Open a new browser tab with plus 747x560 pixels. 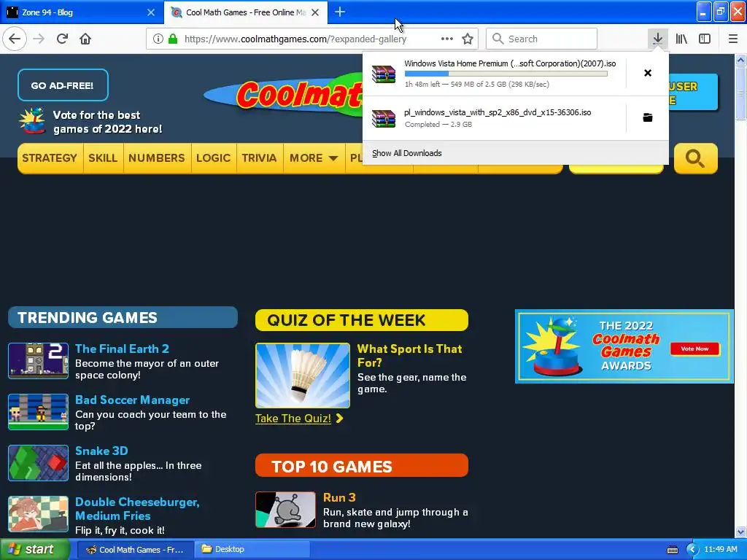(x=340, y=12)
